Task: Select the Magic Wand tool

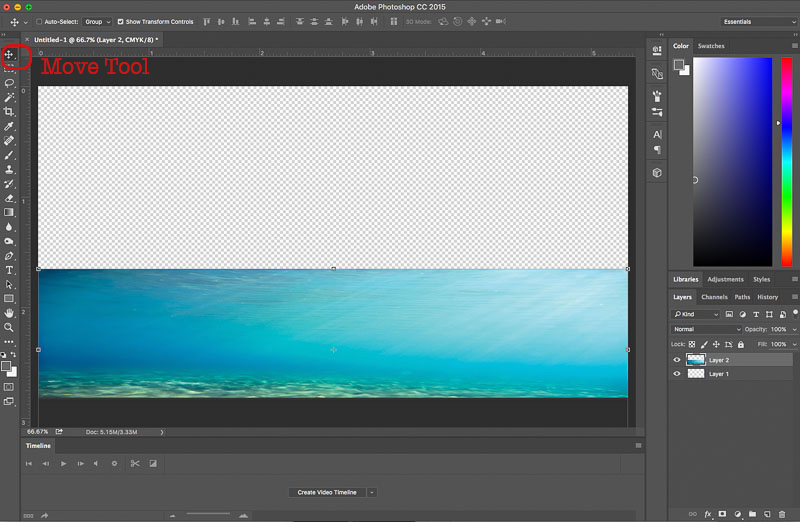Action: pyautogui.click(x=9, y=97)
